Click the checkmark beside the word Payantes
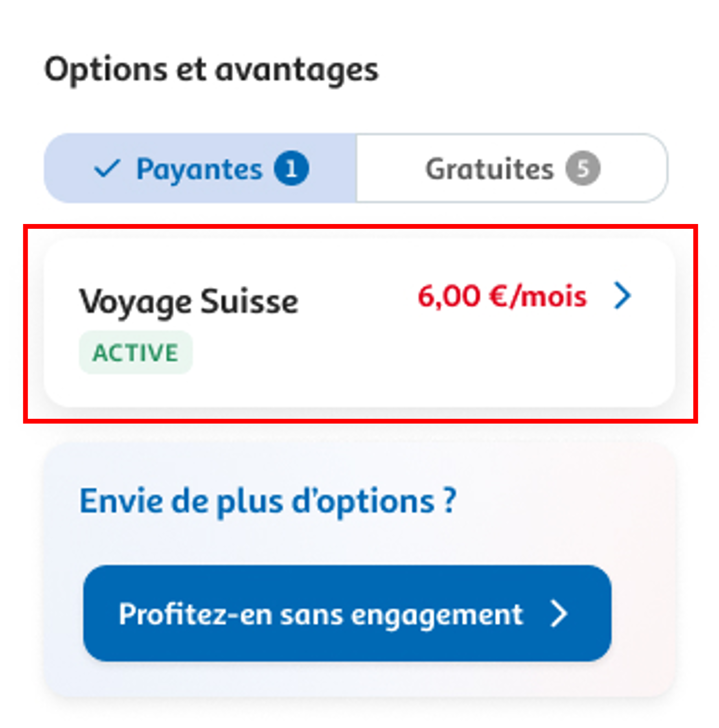The height and width of the screenshot is (728, 719). click(x=107, y=168)
